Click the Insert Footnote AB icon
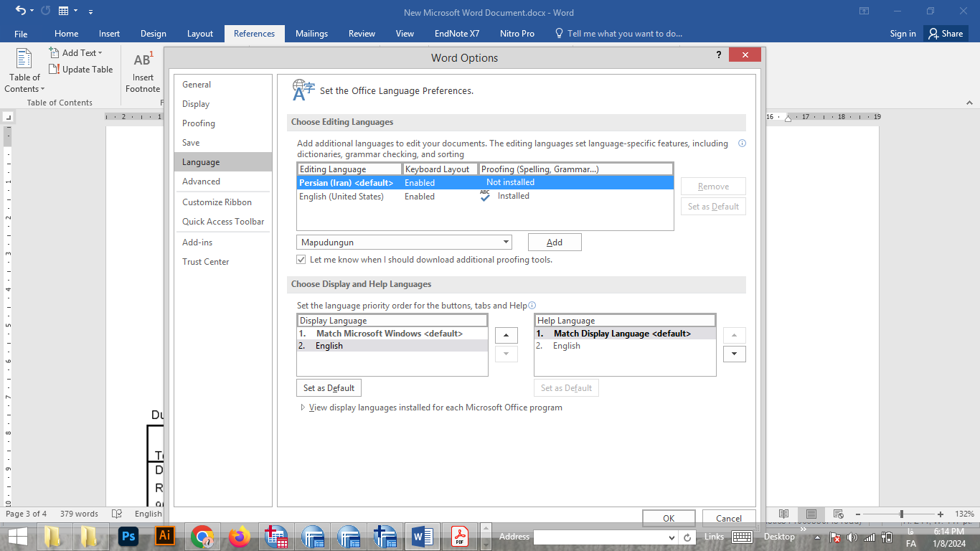 tap(143, 59)
